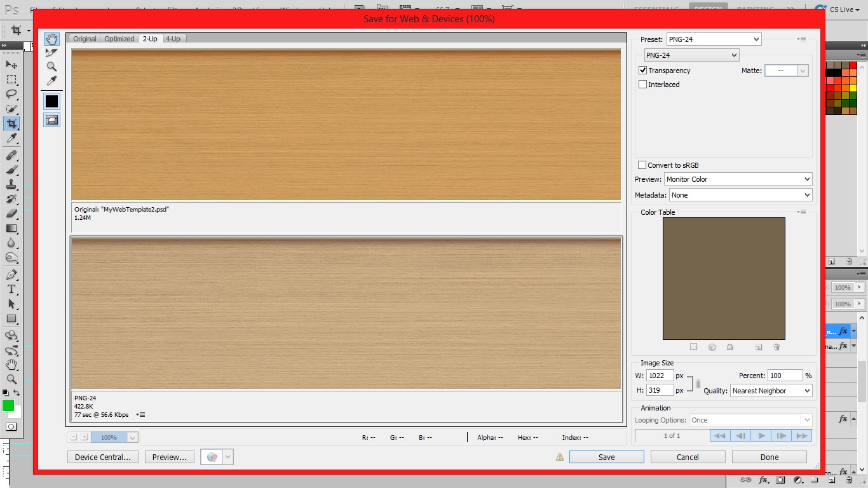This screenshot has width=868, height=488.
Task: Click green foreground color swatch
Action: point(8,405)
